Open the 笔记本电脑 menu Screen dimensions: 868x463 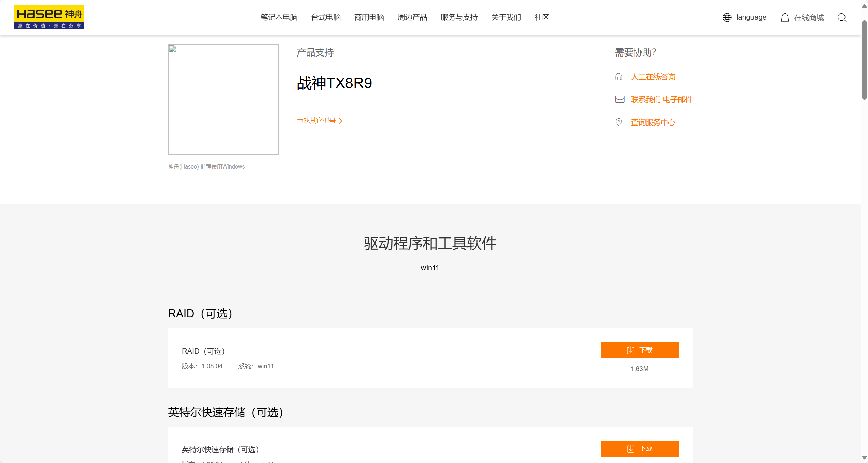click(279, 17)
